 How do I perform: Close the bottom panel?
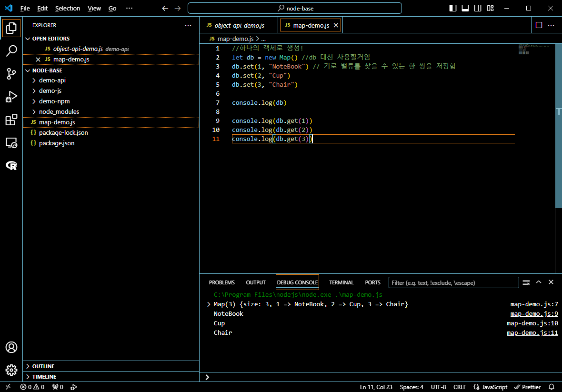[x=551, y=282]
